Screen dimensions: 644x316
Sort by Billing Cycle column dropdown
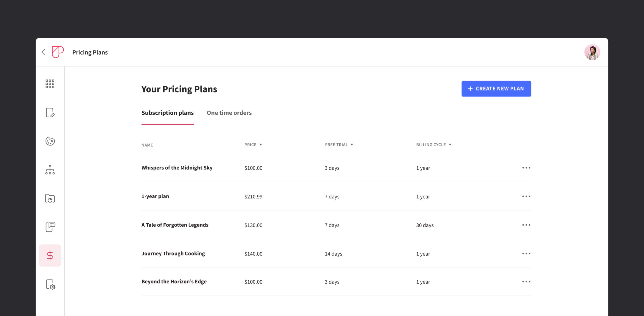(x=450, y=145)
